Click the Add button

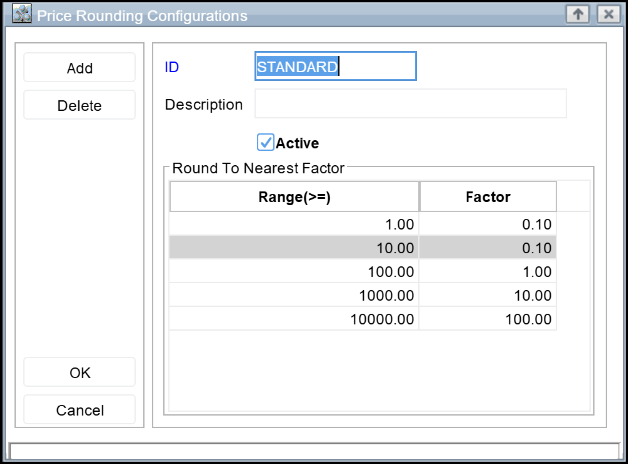coord(79,68)
